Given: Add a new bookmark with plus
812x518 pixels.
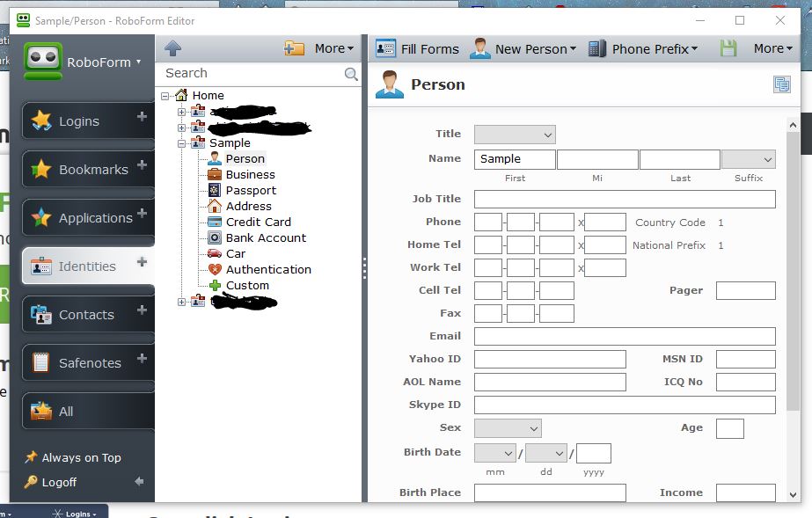Looking at the screenshot, I should 142,165.
